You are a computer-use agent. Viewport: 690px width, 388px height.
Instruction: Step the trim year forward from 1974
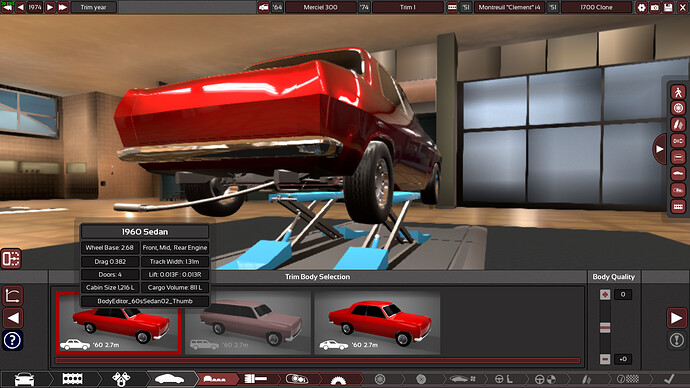[x=50, y=7]
